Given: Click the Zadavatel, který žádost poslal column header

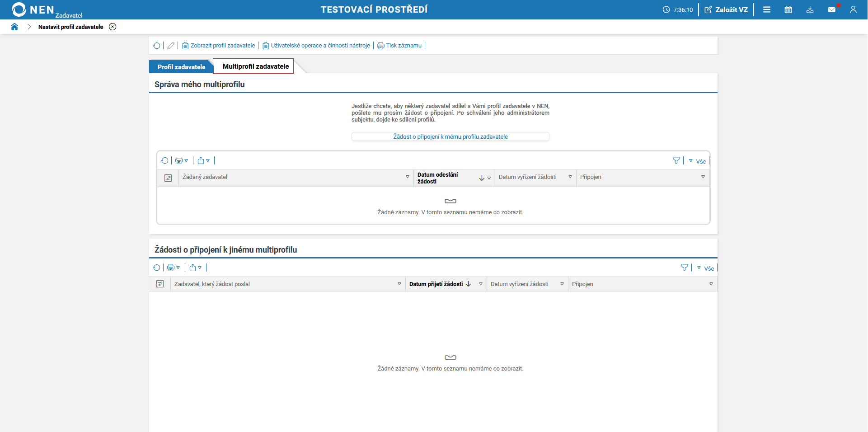Looking at the screenshot, I should pyautogui.click(x=288, y=284).
